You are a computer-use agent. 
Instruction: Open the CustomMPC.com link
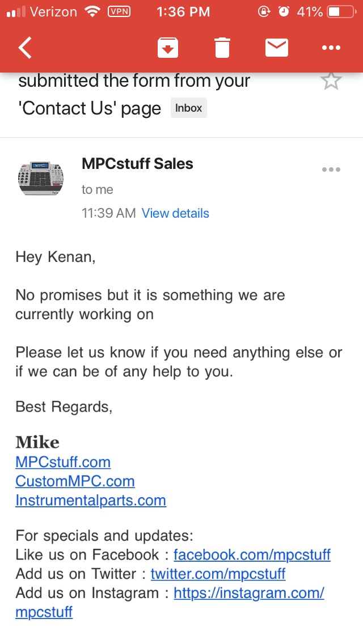[75, 481]
